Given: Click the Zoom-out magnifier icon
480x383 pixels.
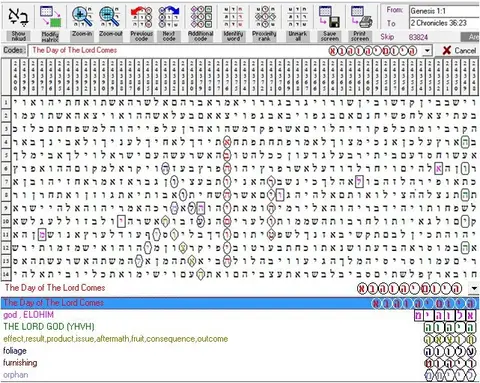Looking at the screenshot, I should point(110,17).
